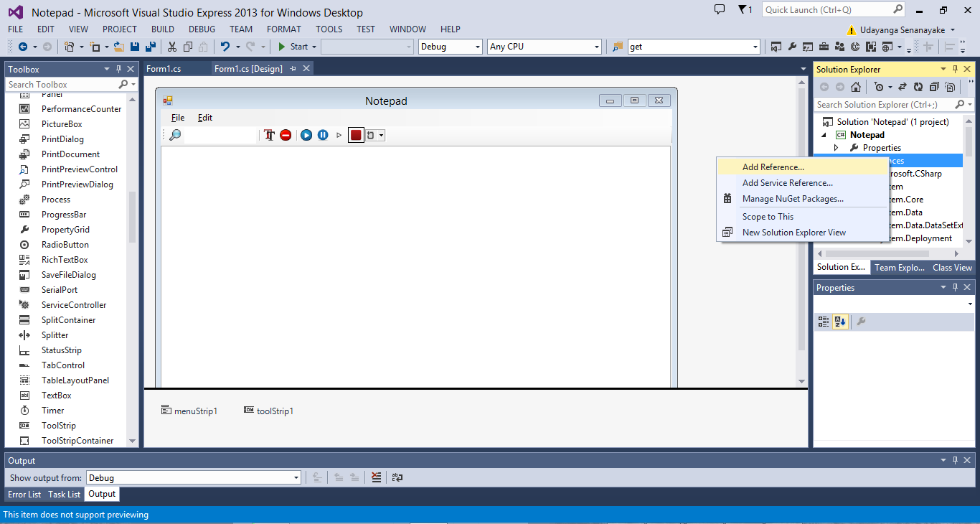This screenshot has height=524, width=980.
Task: Switch to the Task List tab
Action: pos(65,494)
